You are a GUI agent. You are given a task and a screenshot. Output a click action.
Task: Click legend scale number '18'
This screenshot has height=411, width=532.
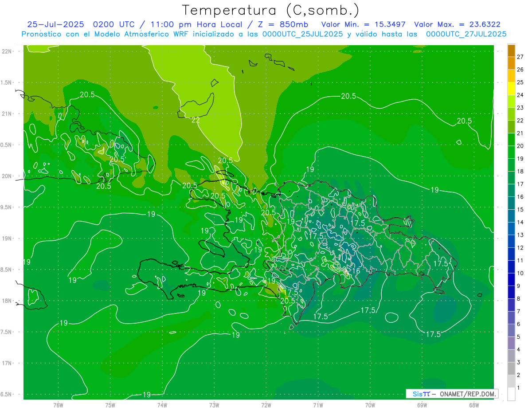pos(520,171)
